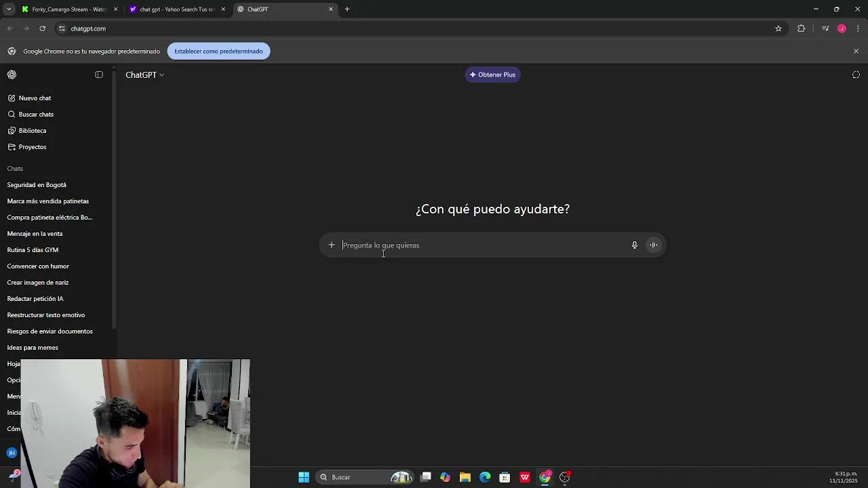View site information icon in address bar
The width and height of the screenshot is (868, 488).
(62, 28)
